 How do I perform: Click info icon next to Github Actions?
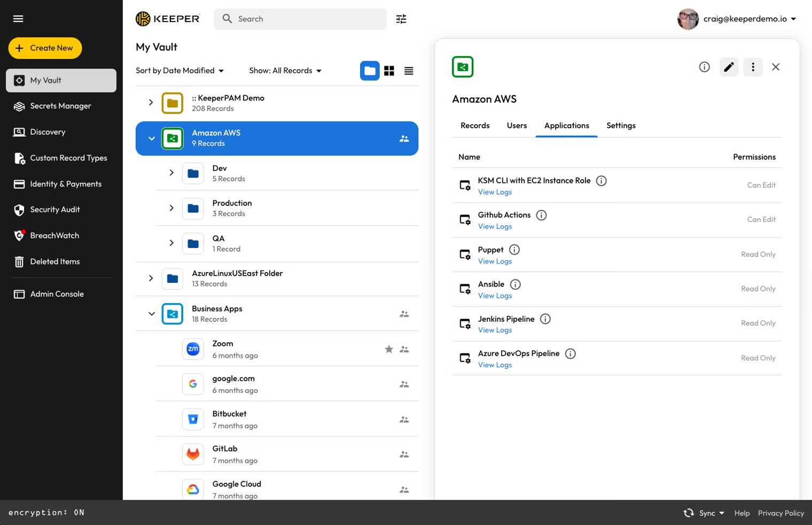point(541,215)
